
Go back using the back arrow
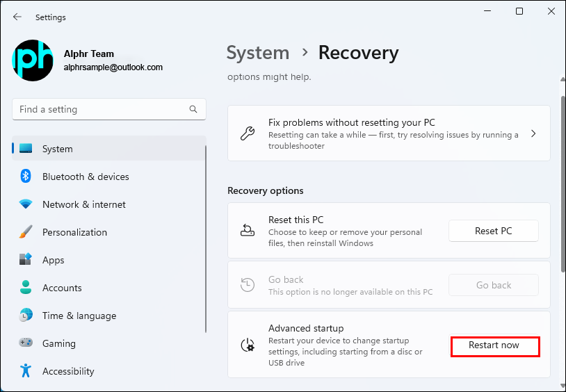(x=17, y=17)
